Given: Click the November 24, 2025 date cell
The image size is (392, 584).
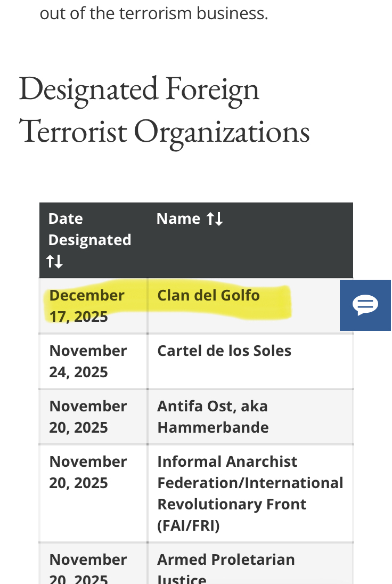Looking at the screenshot, I should click(x=88, y=361).
